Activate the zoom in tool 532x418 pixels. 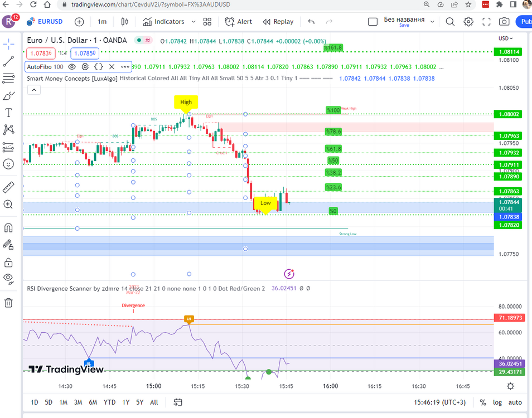pyautogui.click(x=8, y=204)
